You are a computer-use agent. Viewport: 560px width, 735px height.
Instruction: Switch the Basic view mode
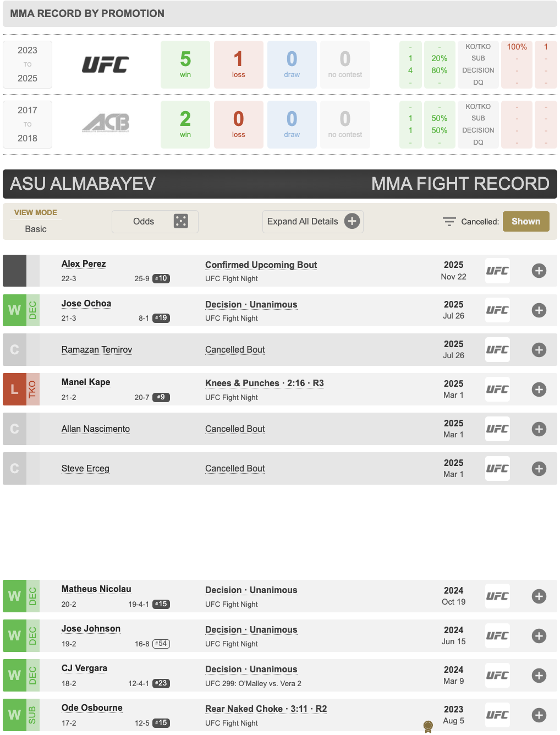click(x=36, y=229)
